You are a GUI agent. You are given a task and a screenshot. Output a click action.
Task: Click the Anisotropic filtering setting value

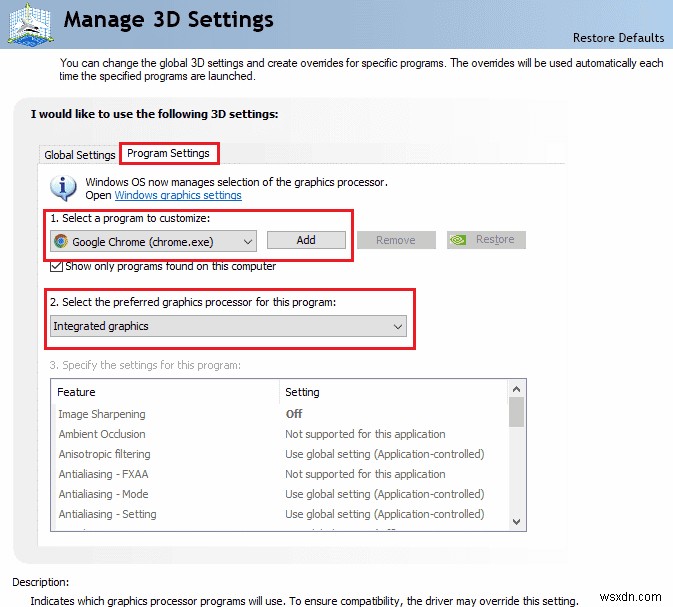(384, 454)
